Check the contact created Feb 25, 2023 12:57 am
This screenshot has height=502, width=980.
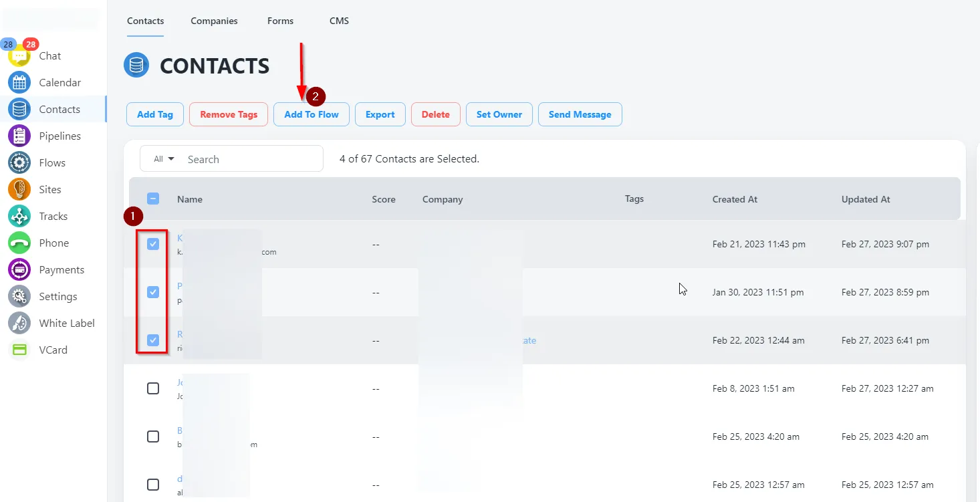pos(153,485)
